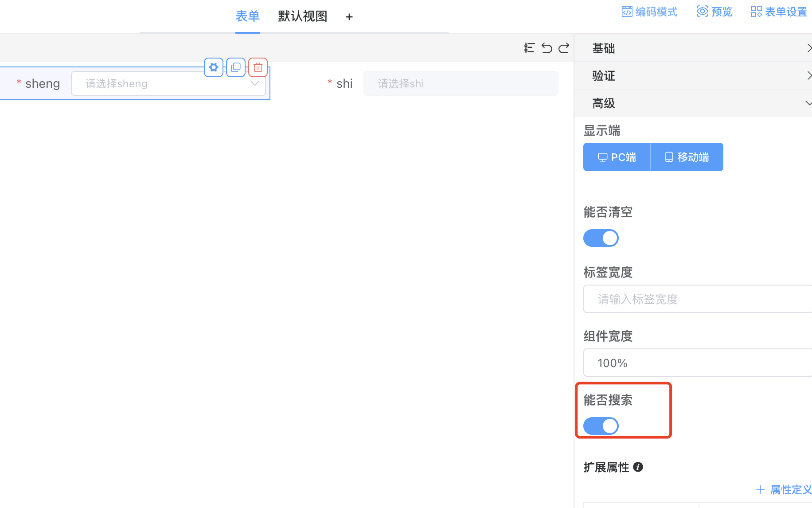Toggle the PC端 display option
The width and height of the screenshot is (812, 508).
[x=617, y=157]
